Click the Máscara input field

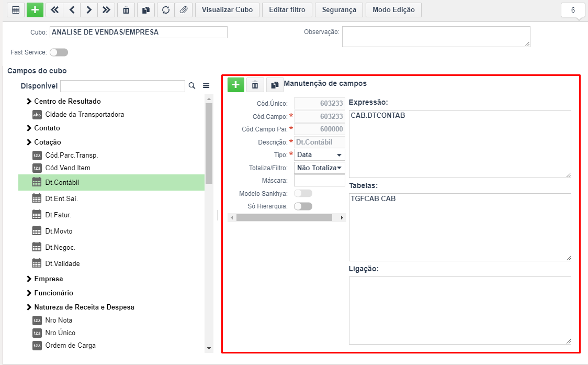click(320, 181)
